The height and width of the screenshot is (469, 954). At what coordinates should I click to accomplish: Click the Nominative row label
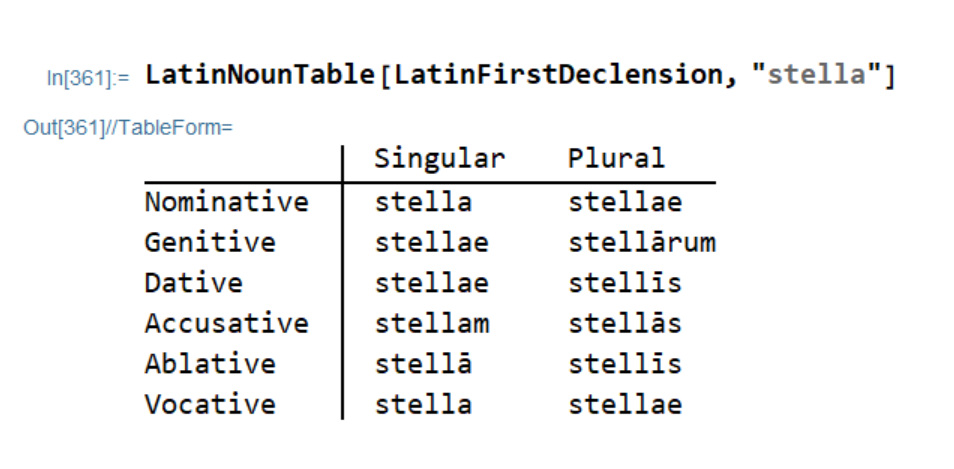pyautogui.click(x=226, y=202)
